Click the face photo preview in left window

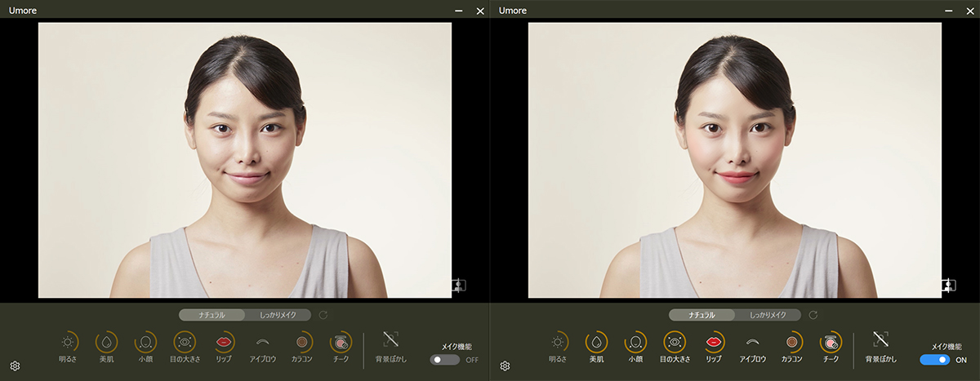click(245, 160)
